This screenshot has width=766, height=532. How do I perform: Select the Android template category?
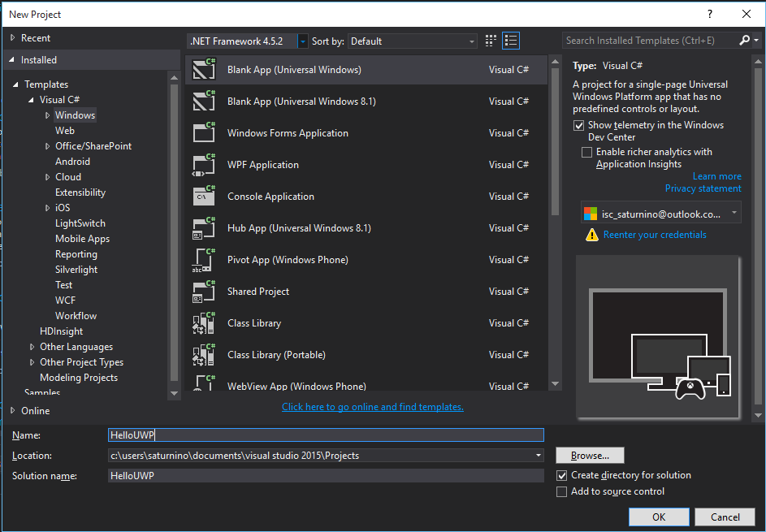(72, 161)
